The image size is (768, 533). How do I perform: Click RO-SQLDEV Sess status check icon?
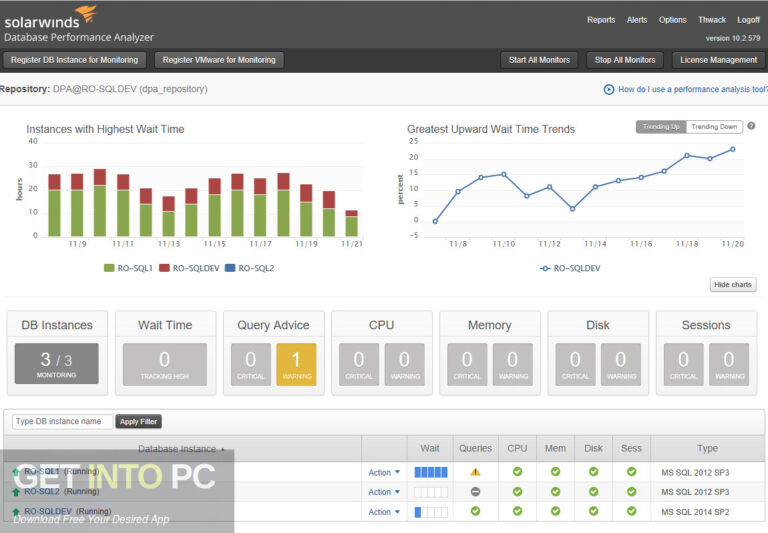pos(632,511)
